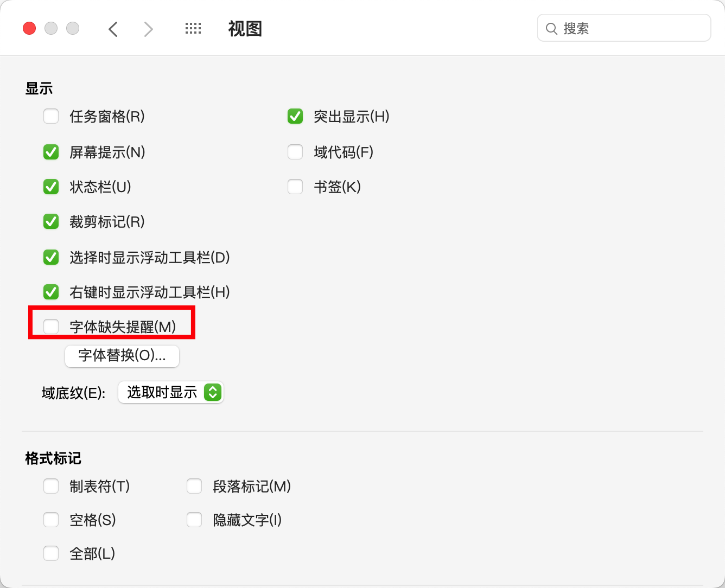Uncheck 屏幕提示(N)

51,152
